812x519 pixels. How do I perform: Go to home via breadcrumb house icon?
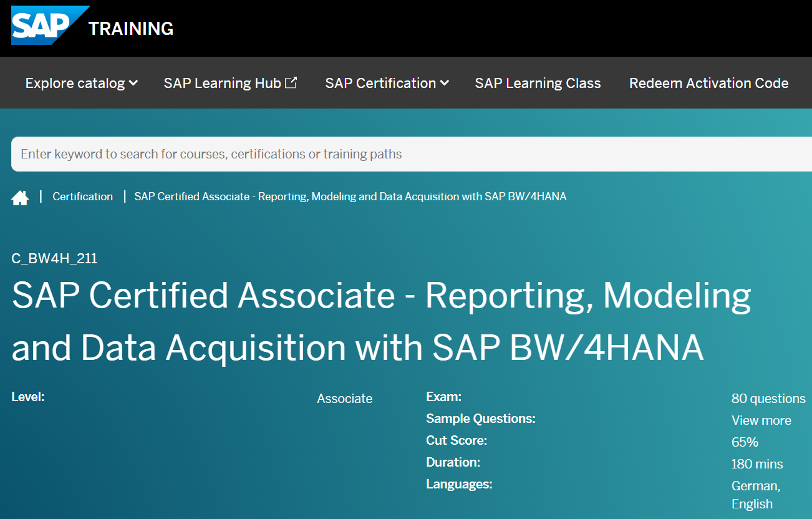(20, 198)
